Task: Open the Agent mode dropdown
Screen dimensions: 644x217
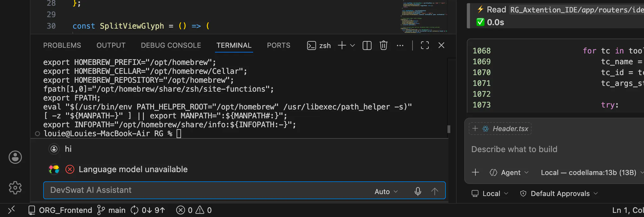Action: pyautogui.click(x=509, y=172)
